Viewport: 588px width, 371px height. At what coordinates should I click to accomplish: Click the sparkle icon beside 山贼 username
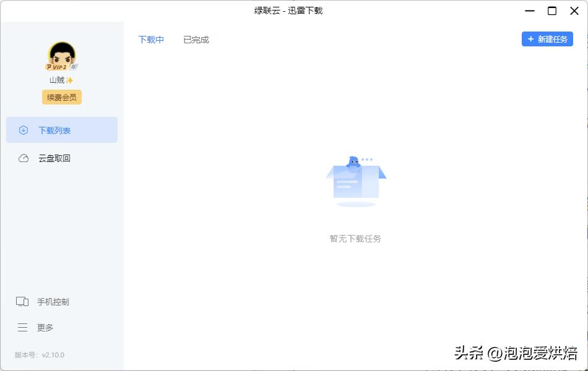pos(70,80)
